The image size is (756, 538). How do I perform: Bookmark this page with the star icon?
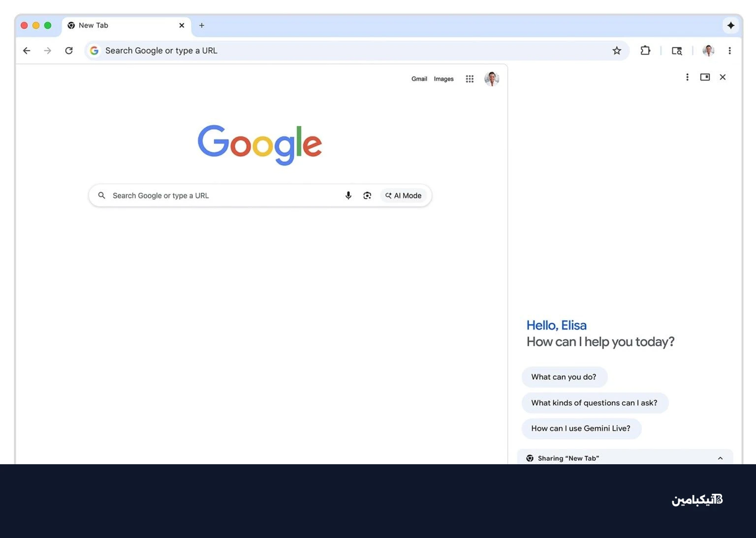pyautogui.click(x=617, y=51)
